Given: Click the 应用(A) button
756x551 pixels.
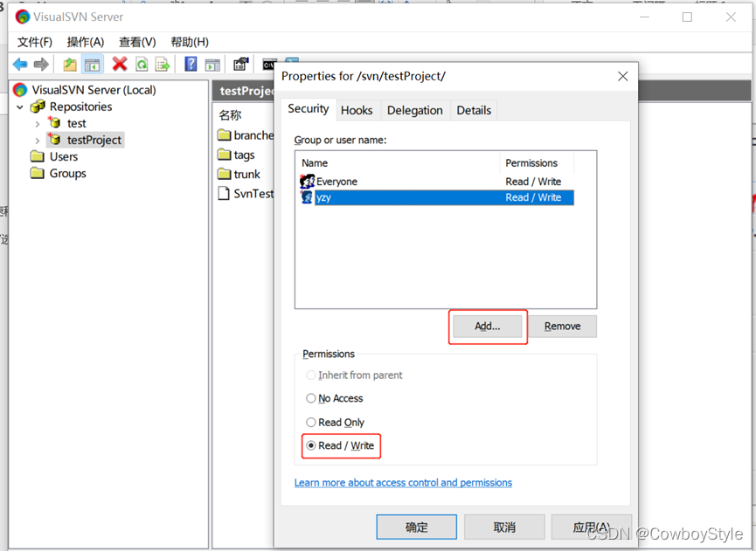Looking at the screenshot, I should [x=592, y=527].
